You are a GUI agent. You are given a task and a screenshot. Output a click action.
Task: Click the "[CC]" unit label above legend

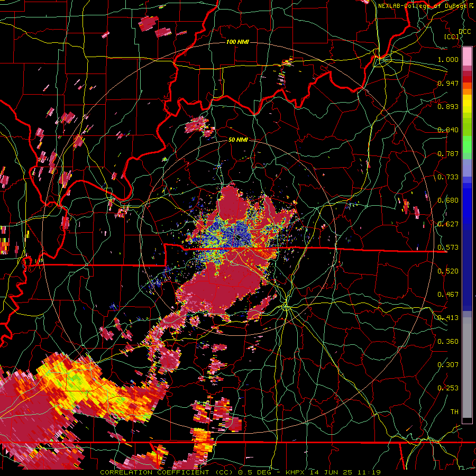pyautogui.click(x=452, y=36)
